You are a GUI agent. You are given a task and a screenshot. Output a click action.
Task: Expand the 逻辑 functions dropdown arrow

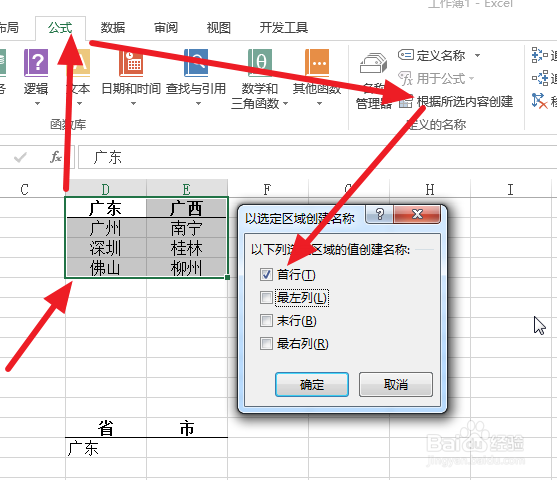click(x=37, y=104)
